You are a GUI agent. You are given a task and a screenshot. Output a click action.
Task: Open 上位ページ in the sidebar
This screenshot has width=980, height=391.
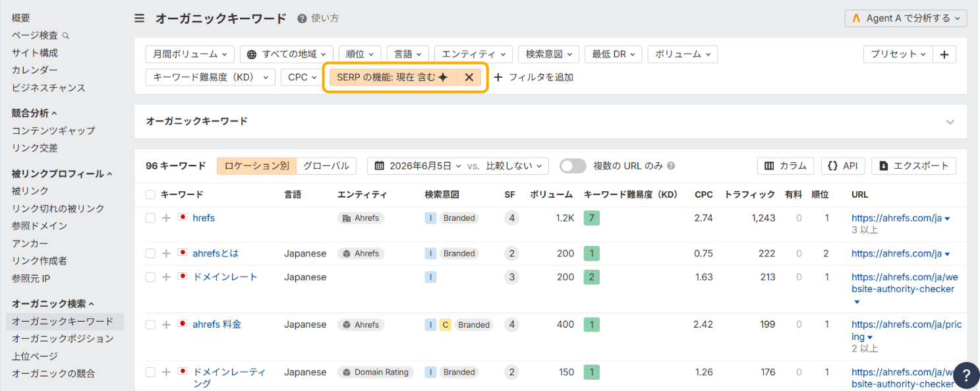tap(35, 356)
